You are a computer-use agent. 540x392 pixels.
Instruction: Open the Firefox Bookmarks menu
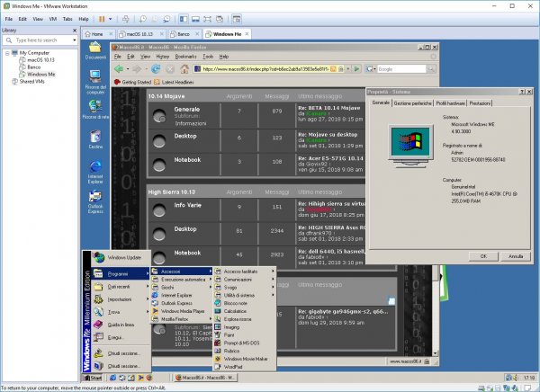coord(185,57)
